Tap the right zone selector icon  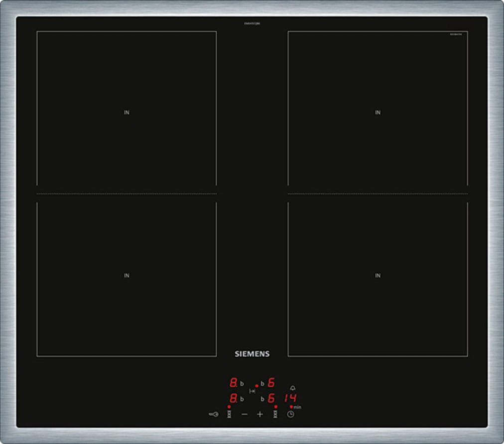click(x=275, y=414)
